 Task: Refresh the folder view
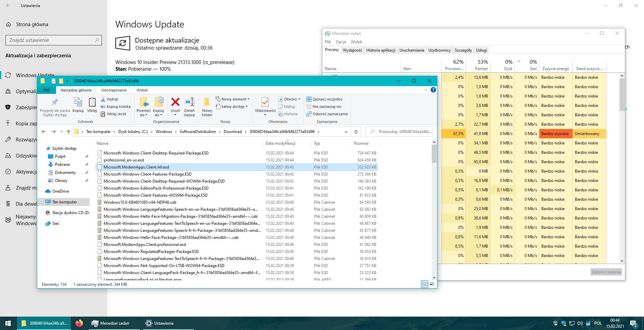click(x=356, y=132)
